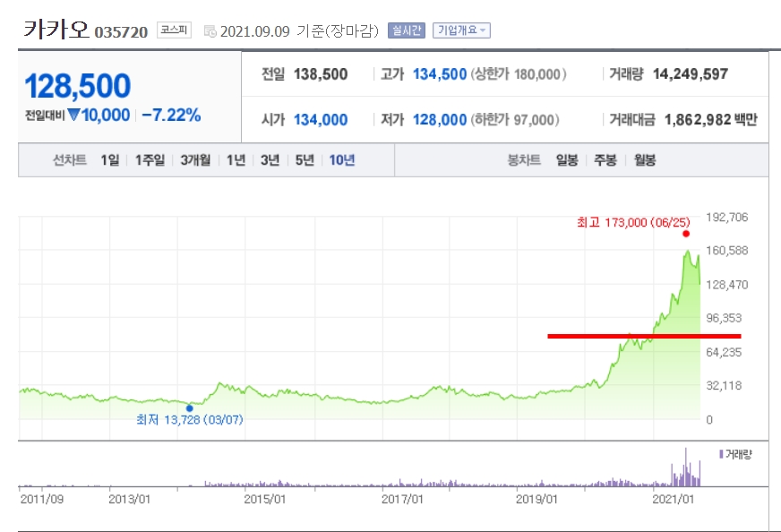Click the blue 최저 marker dot on chart
This screenshot has width=781, height=532.
(x=189, y=408)
